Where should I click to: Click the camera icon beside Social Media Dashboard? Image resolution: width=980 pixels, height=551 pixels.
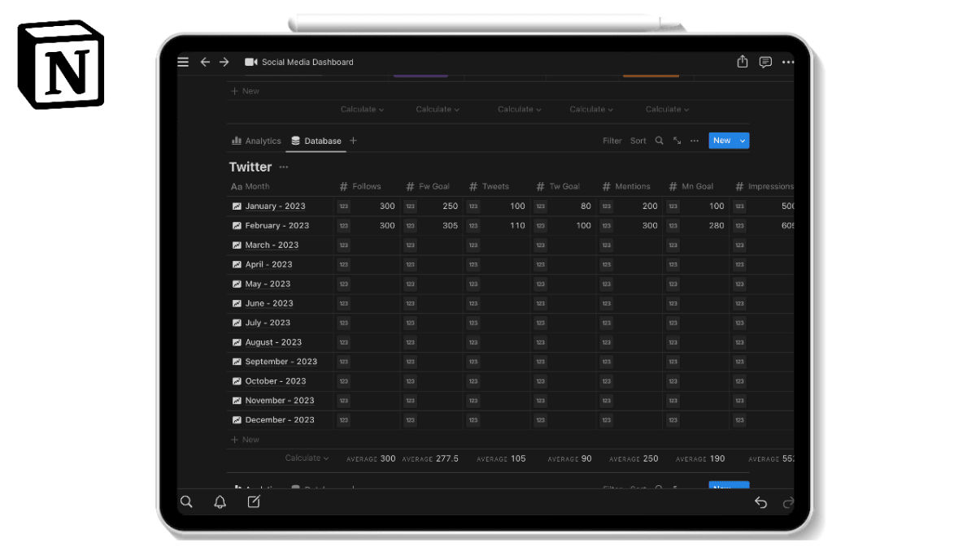(250, 62)
